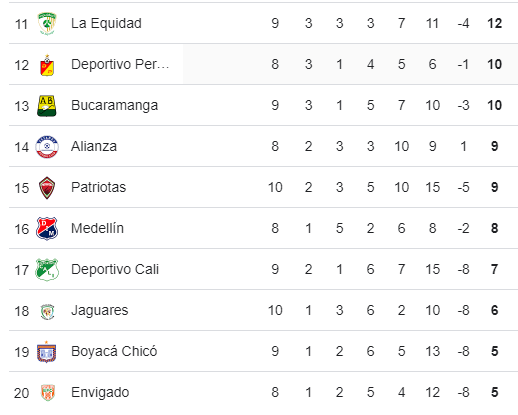The width and height of the screenshot is (518, 415).
Task: Click the Alianza round crest
Action: 47,147
